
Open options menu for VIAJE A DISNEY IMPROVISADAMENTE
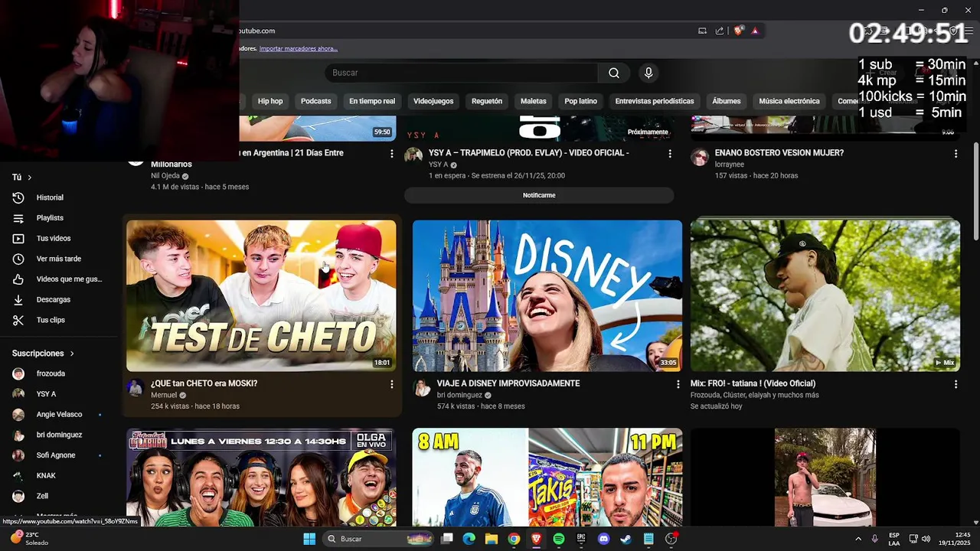[678, 384]
